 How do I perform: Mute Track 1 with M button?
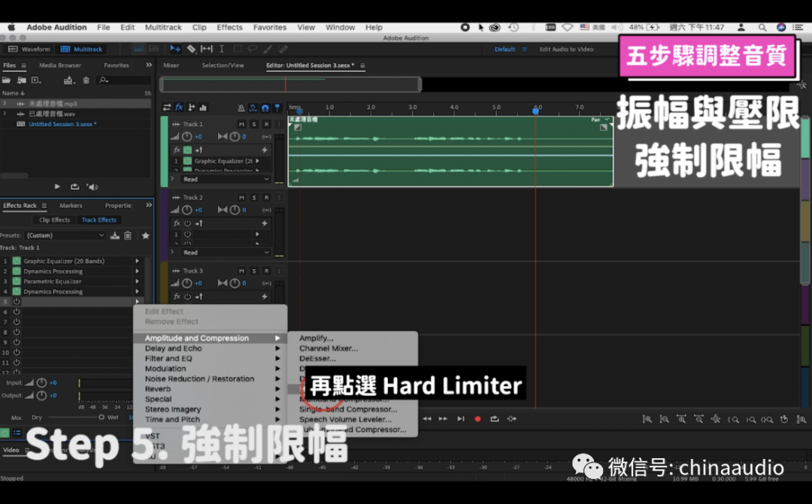[241, 124]
